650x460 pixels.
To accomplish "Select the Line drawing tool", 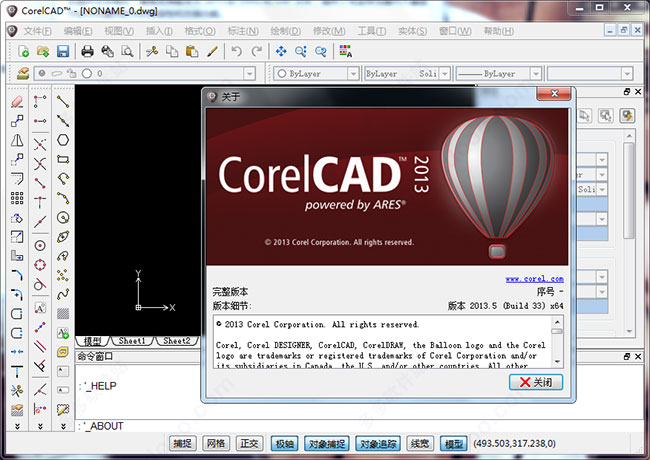I will point(63,102).
